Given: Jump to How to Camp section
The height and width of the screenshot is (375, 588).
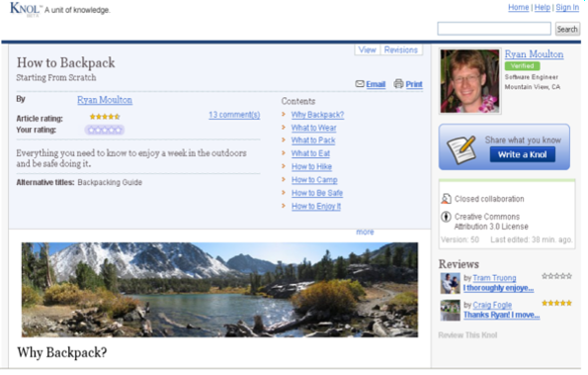Looking at the screenshot, I should [314, 180].
